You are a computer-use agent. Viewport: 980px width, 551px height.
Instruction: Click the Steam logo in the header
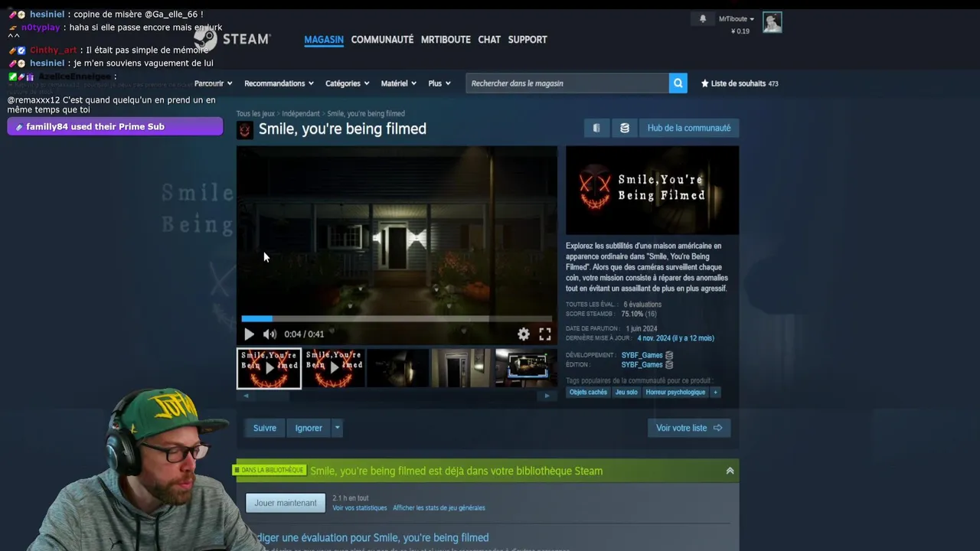point(233,38)
